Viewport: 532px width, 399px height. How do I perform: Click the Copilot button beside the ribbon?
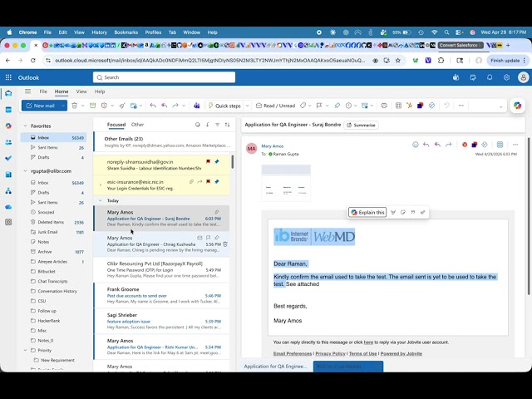(x=517, y=106)
